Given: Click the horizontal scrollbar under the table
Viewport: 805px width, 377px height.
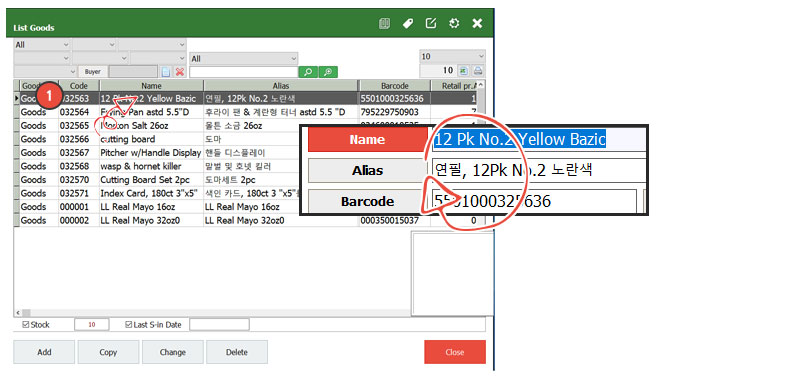Looking at the screenshot, I should tap(212, 312).
